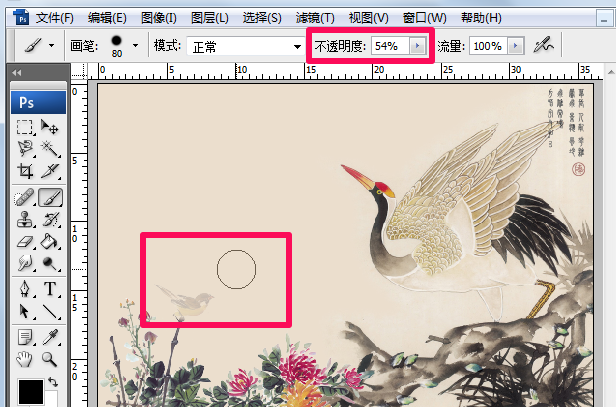The height and width of the screenshot is (407, 616).
Task: Select the Eyedropper tool
Action: point(50,337)
